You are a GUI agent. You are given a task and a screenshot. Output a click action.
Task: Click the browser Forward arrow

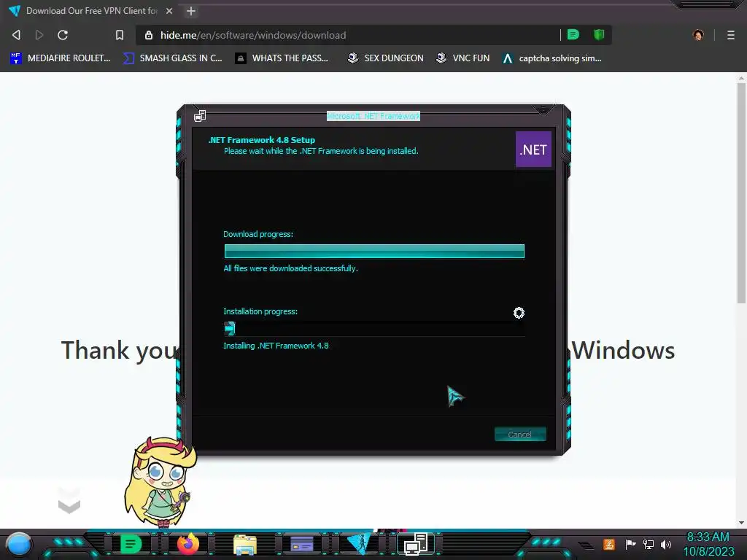[x=39, y=35]
